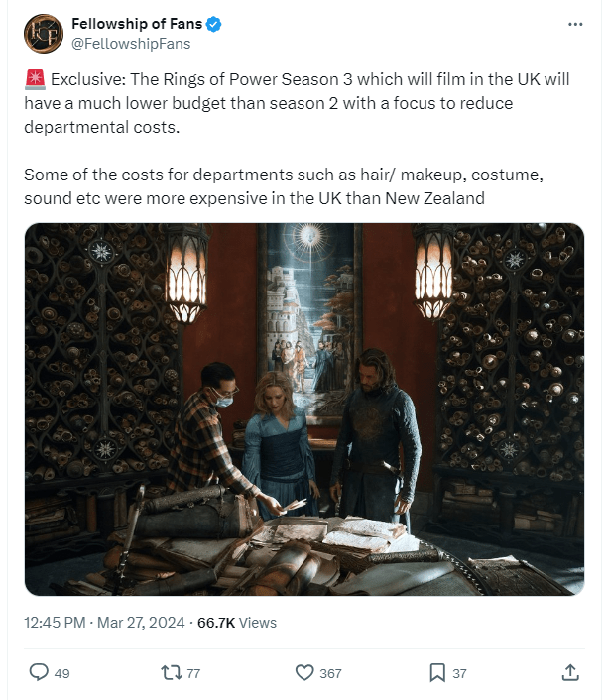Click the repost arrows icon
This screenshot has height=700, width=607.
click(171, 672)
